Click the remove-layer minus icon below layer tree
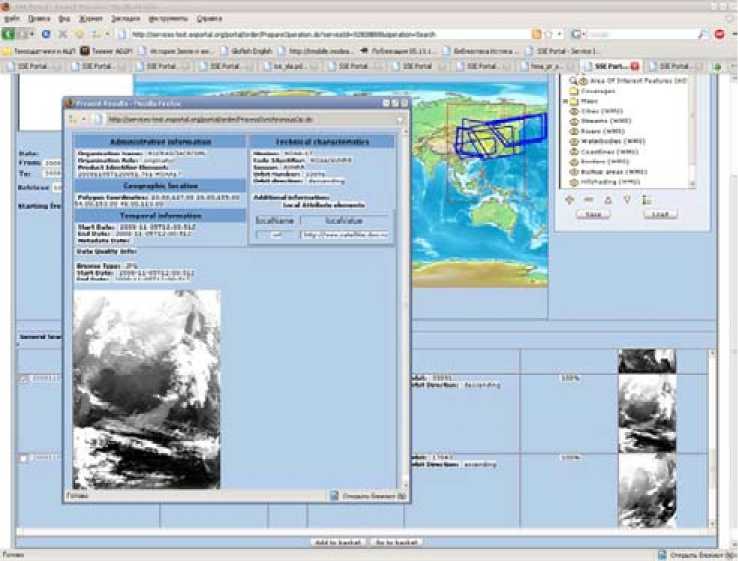738x561 pixels. [x=588, y=200]
